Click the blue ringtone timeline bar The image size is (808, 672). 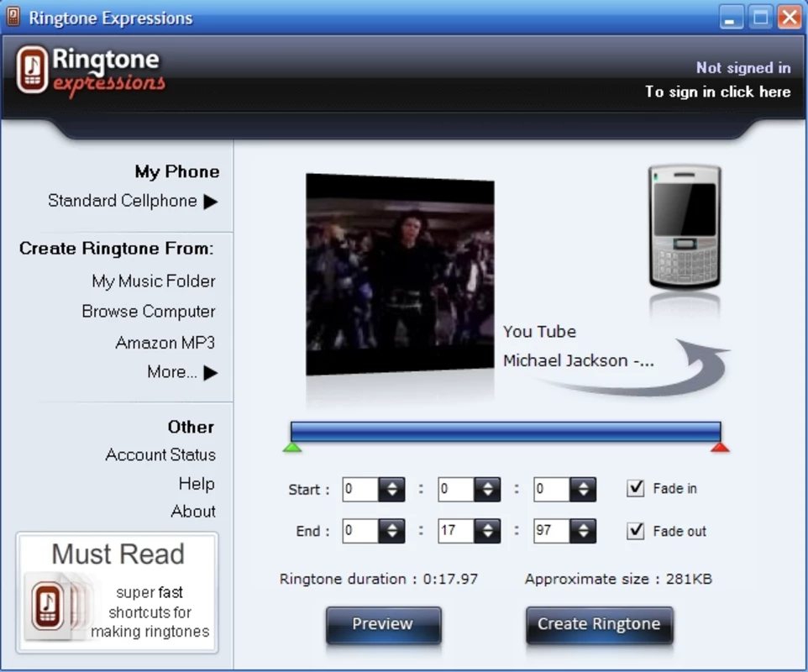click(x=506, y=431)
